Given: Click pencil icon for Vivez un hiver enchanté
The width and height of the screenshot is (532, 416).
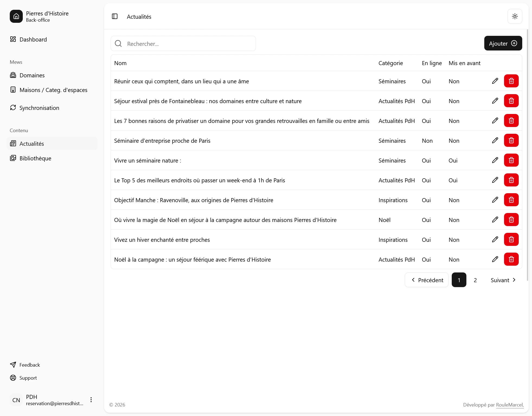Looking at the screenshot, I should click(x=495, y=239).
